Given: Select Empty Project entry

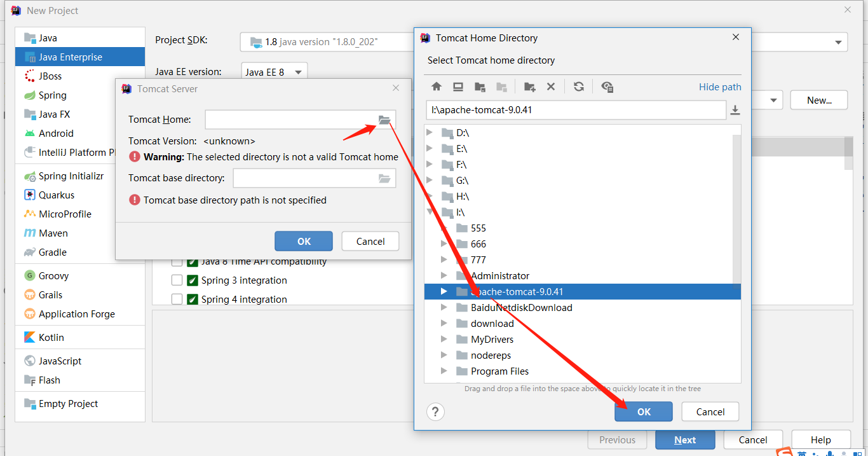Looking at the screenshot, I should (80, 404).
